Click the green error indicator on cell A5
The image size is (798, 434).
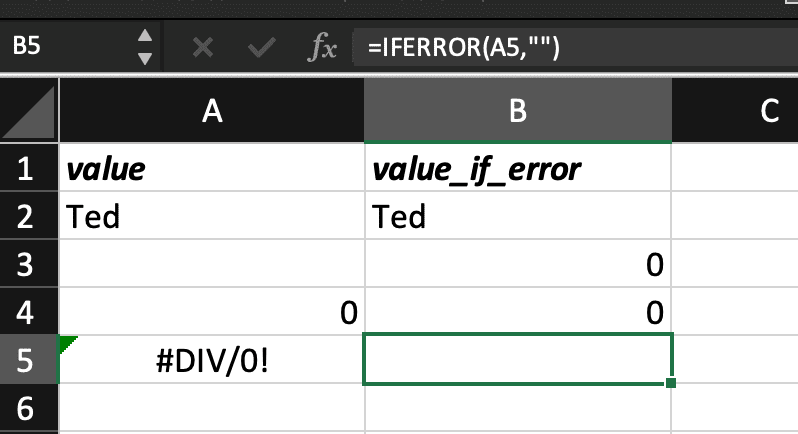[67, 342]
